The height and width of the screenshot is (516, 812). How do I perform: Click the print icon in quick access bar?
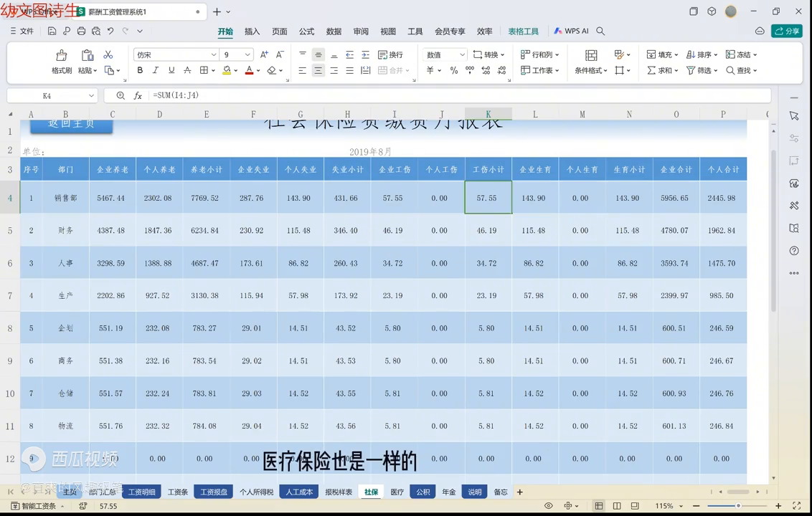tap(81, 32)
